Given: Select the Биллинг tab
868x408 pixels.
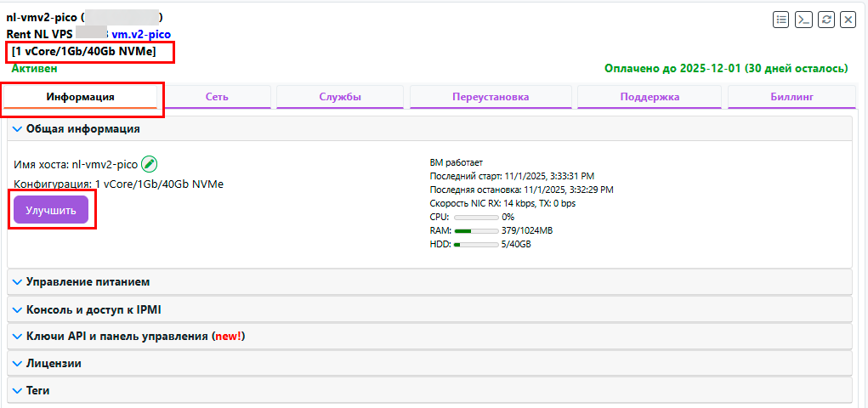Looking at the screenshot, I should coord(791,97).
